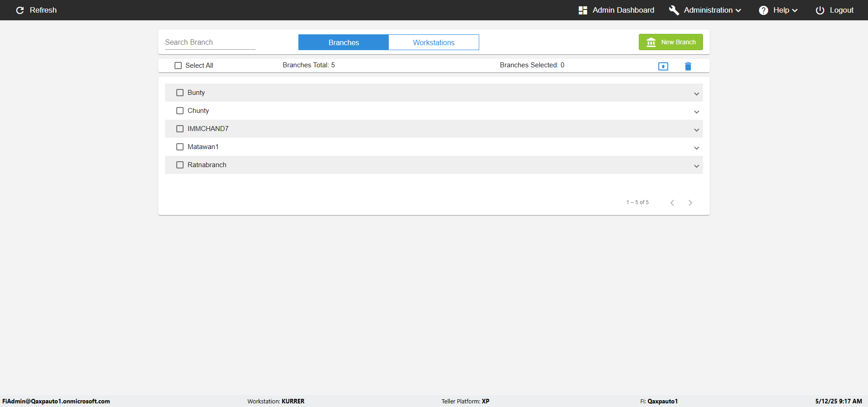Click the 'FI: Qaxpauto1' status entry
This screenshot has height=407, width=868.
(659, 401)
